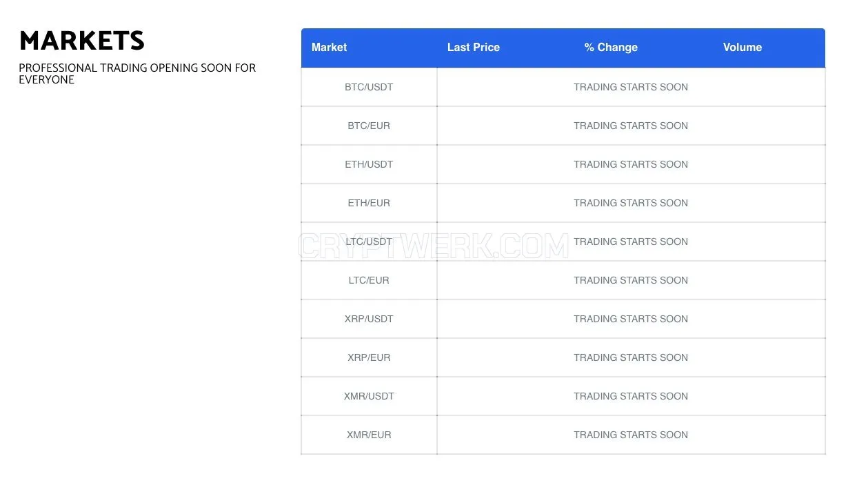The image size is (868, 492).
Task: Click the MARKETS page heading
Action: (x=82, y=41)
